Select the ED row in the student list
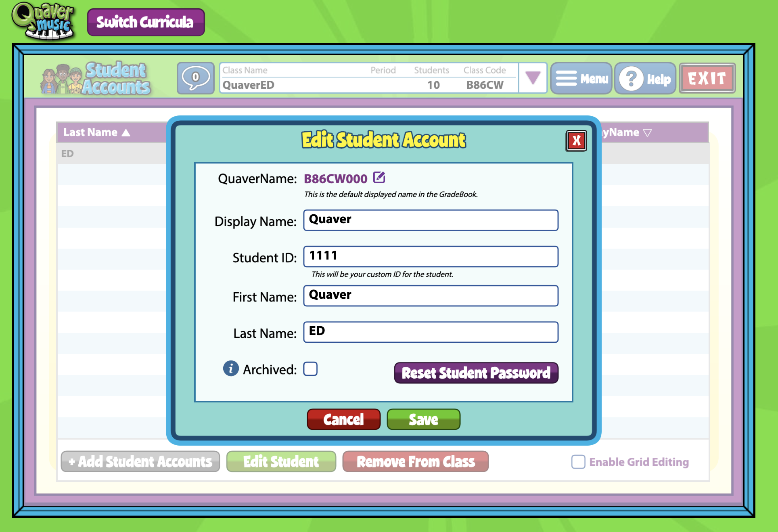This screenshot has height=532, width=778. tap(111, 154)
